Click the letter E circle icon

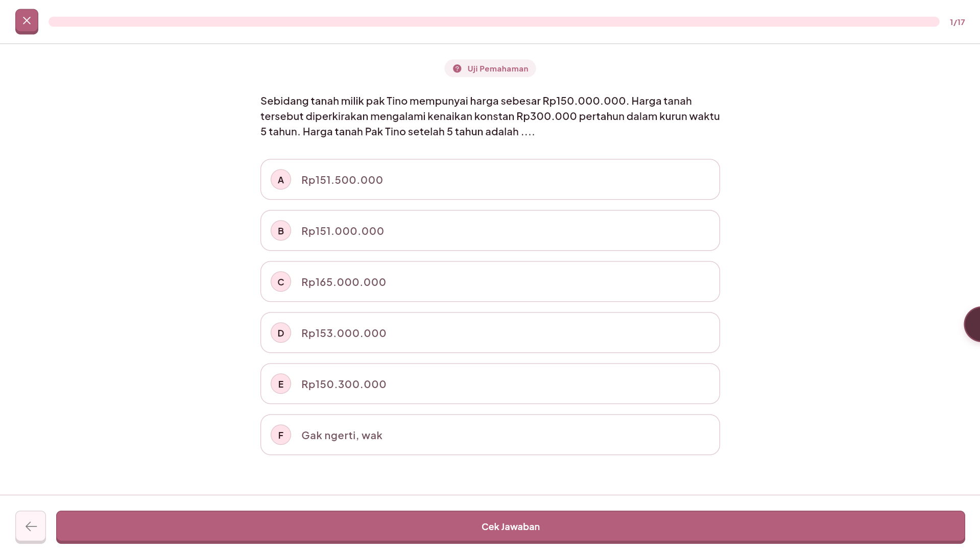280,384
